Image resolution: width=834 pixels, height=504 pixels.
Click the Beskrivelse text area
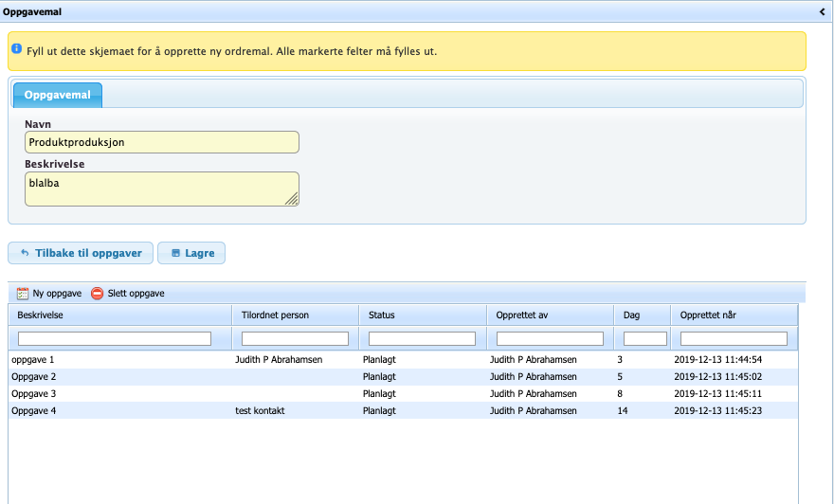[x=156, y=189]
